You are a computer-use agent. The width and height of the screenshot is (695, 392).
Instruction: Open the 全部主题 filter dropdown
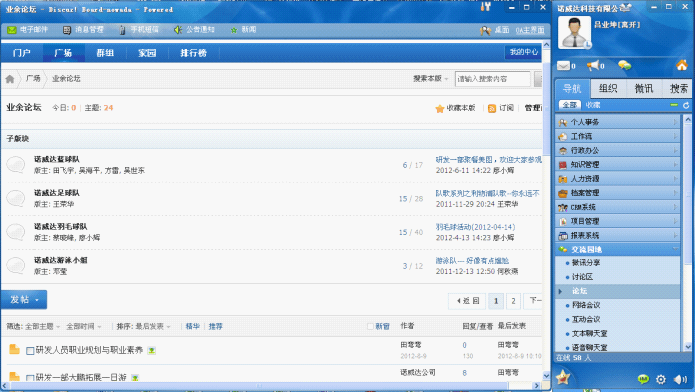pyautogui.click(x=42, y=326)
